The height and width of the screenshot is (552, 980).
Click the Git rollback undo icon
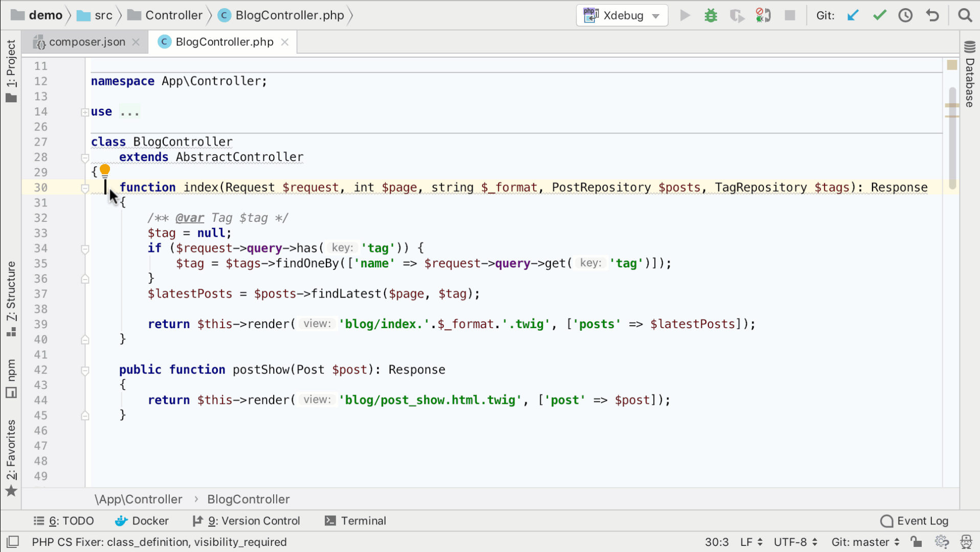coord(932,15)
